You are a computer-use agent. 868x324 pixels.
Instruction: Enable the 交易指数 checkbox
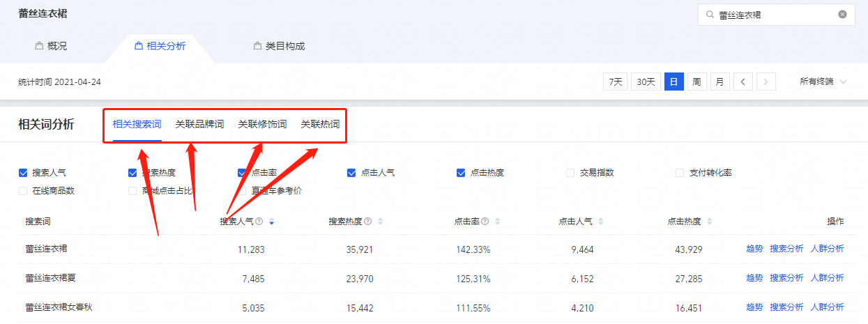tap(570, 173)
